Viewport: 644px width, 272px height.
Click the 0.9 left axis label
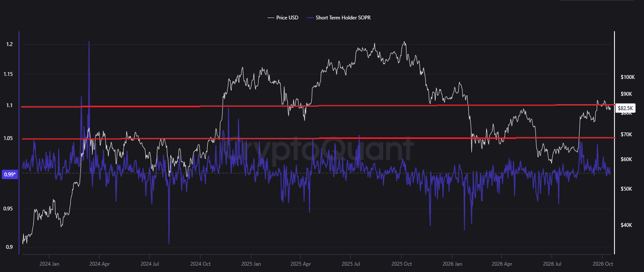[x=9, y=247]
